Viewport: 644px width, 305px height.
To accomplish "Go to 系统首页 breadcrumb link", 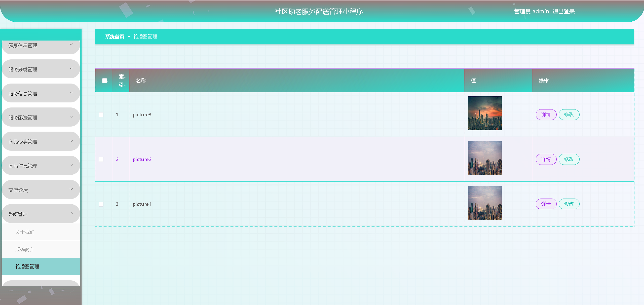I will pos(115,37).
